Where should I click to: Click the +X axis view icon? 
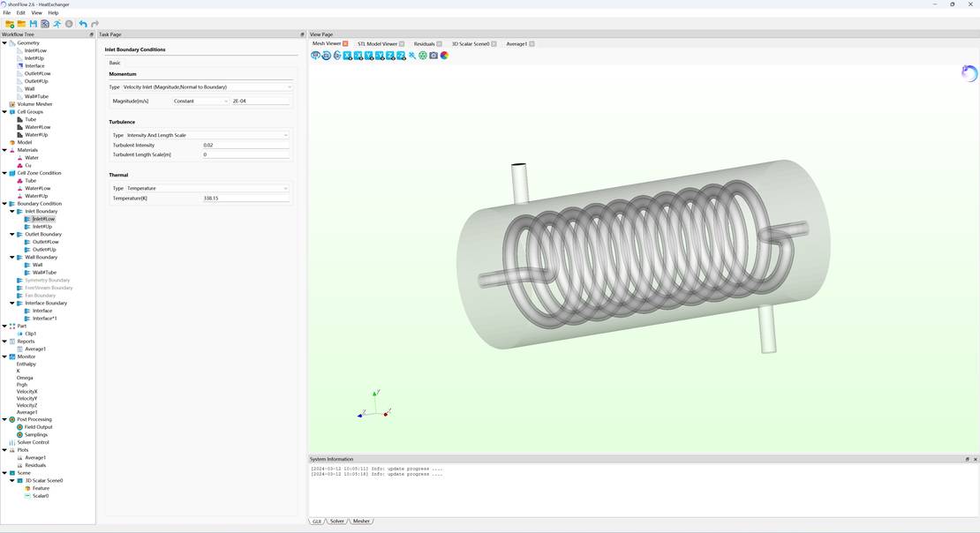coord(348,56)
